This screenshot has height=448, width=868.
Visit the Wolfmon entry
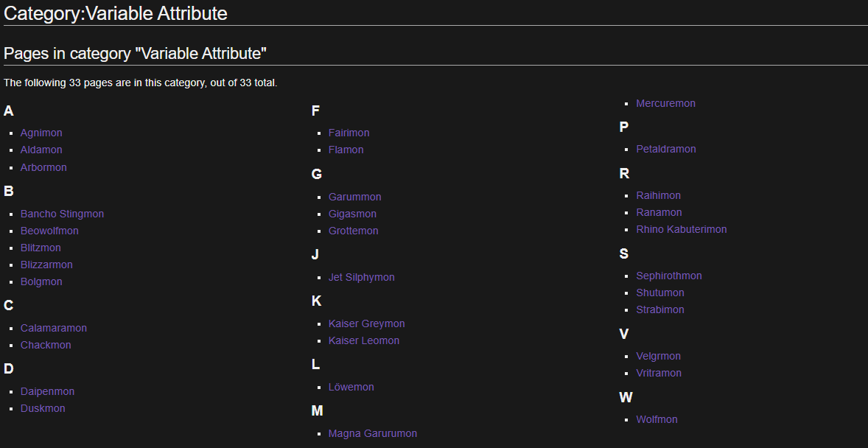pos(657,420)
